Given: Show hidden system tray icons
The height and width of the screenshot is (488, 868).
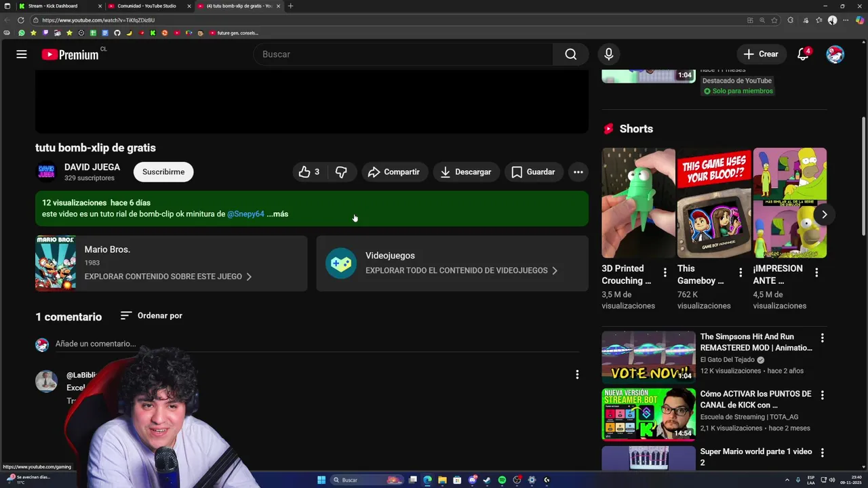Looking at the screenshot, I should (x=787, y=480).
